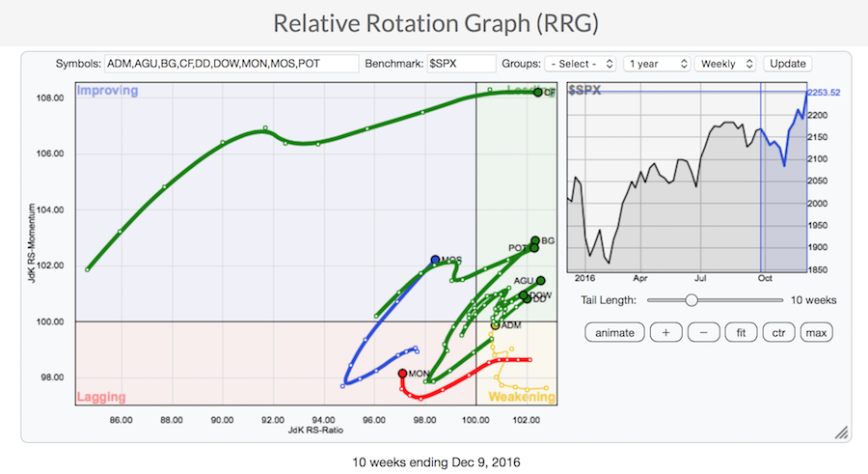Screen dimensions: 868x474
Task: Click the 100.00 RS-Ratio axis value
Action: [x=475, y=420]
